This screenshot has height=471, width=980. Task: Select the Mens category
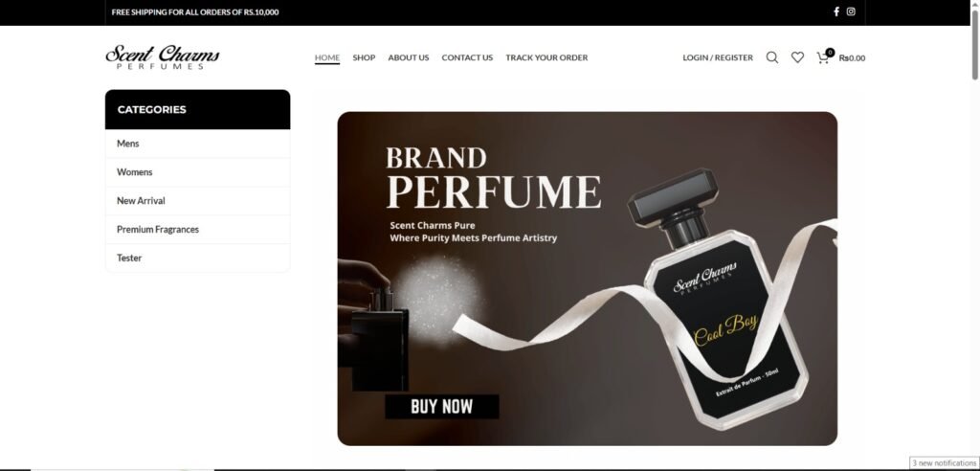197,144
